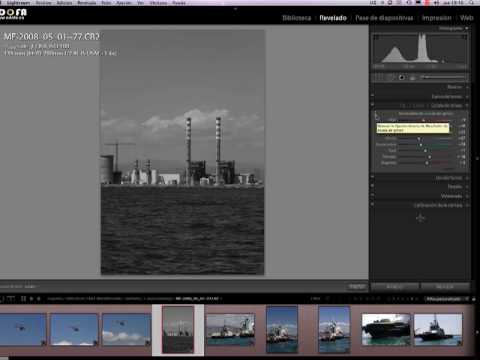Screen dimensions: 480x360
Task: Open the Pase de diapositivas module
Action: pos(384,18)
